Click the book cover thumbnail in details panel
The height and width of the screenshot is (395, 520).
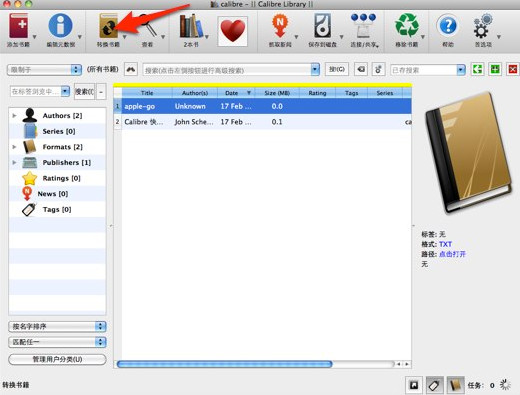pos(468,152)
